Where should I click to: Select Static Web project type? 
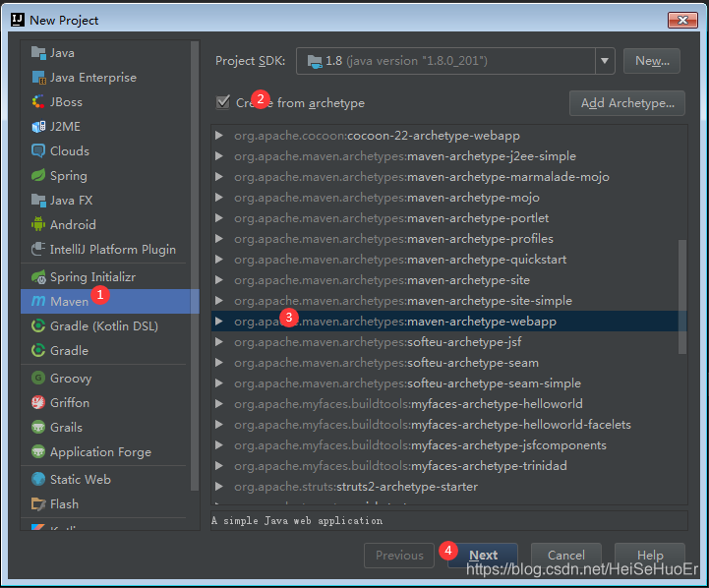click(x=81, y=479)
